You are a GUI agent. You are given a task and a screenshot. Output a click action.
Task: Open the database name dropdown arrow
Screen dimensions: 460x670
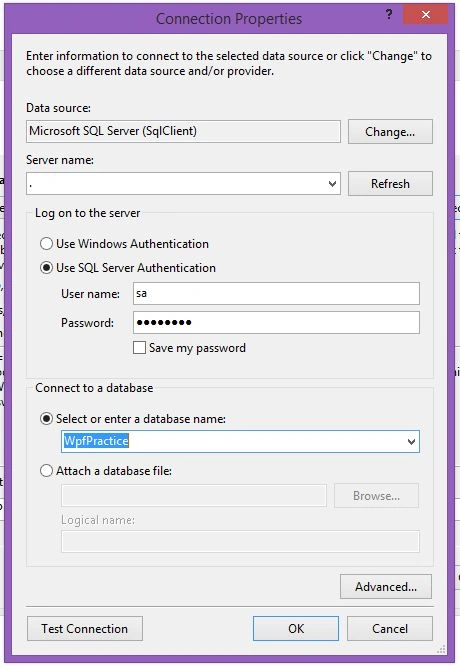click(411, 441)
